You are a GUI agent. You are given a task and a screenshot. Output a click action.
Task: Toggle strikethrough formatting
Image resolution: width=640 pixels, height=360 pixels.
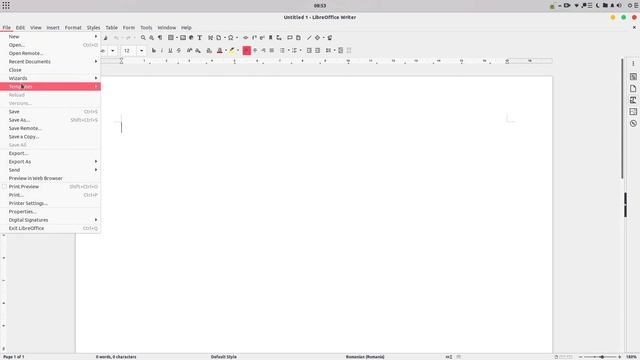point(179,50)
